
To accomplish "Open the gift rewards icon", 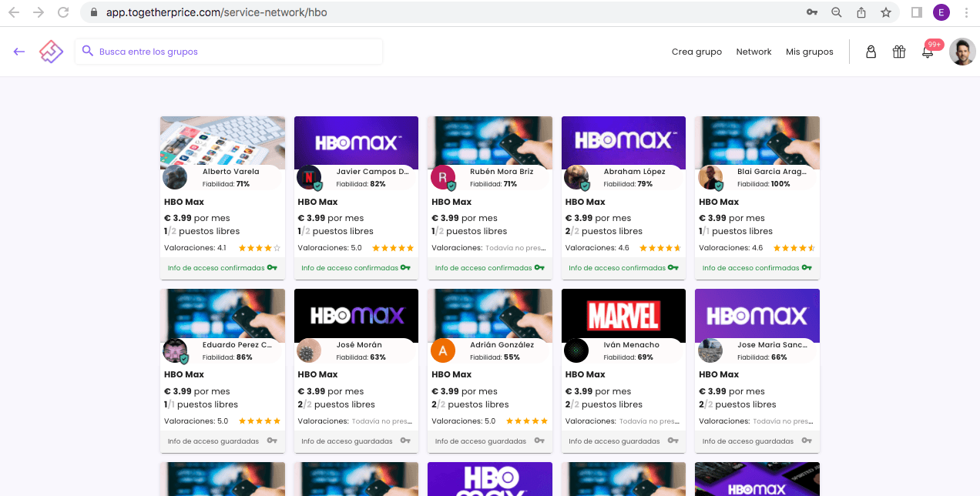I will point(899,52).
